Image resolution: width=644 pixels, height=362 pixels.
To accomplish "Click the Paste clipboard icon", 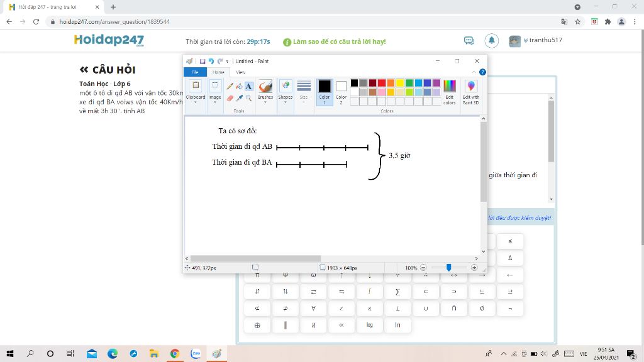I will click(196, 85).
